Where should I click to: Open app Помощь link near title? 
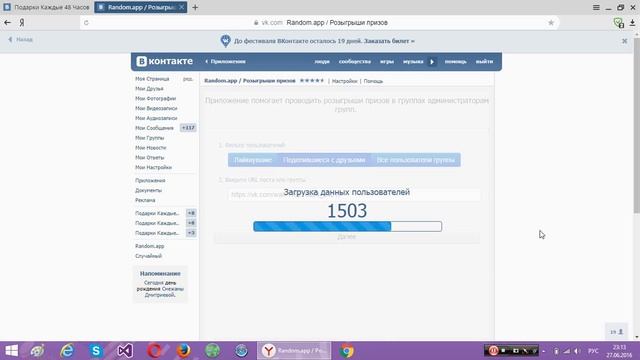pos(373,81)
